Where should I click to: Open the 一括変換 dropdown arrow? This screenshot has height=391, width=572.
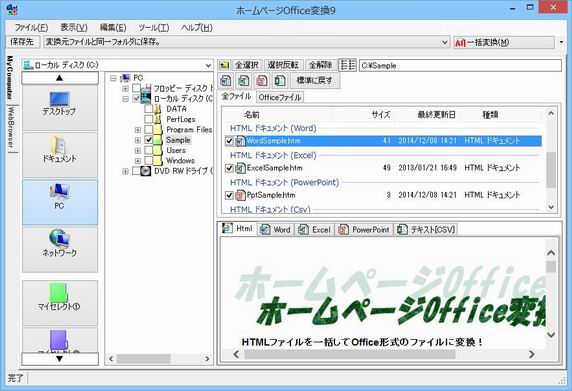pyautogui.click(x=561, y=42)
